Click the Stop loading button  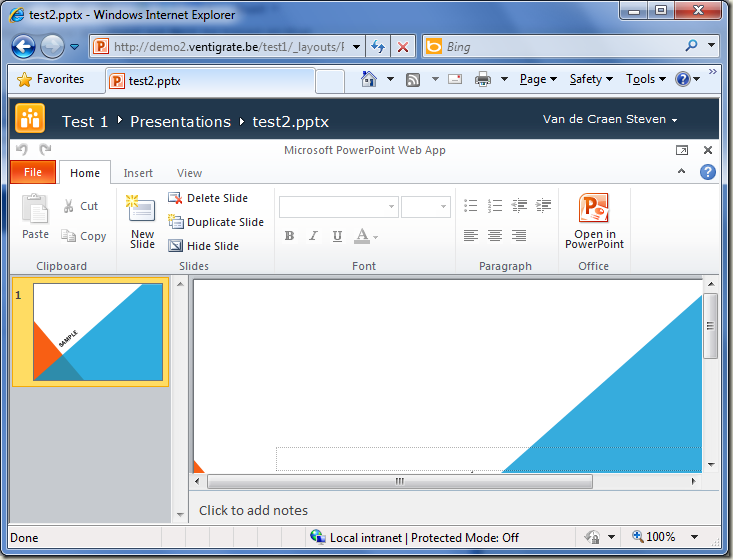click(402, 47)
